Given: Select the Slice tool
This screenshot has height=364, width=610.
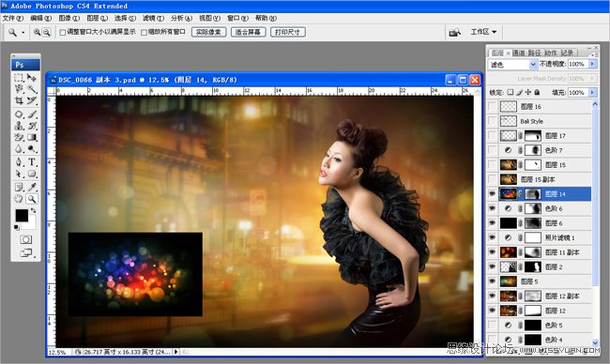Looking at the screenshot, I should tap(32, 100).
